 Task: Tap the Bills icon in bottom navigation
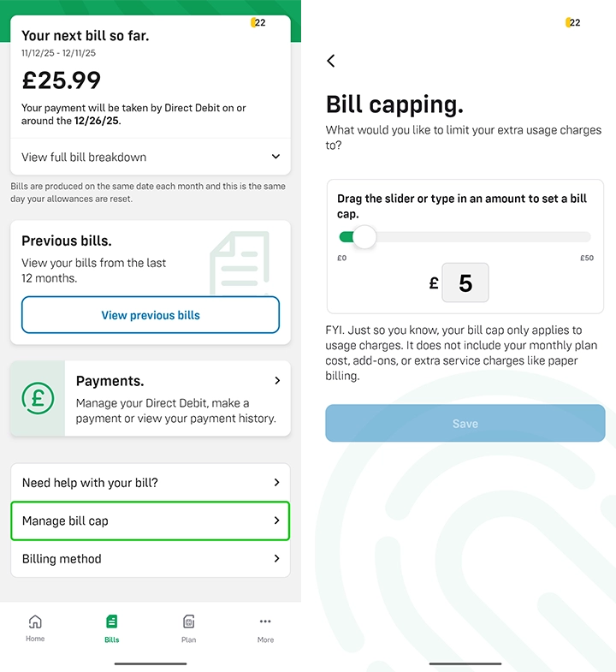111,622
